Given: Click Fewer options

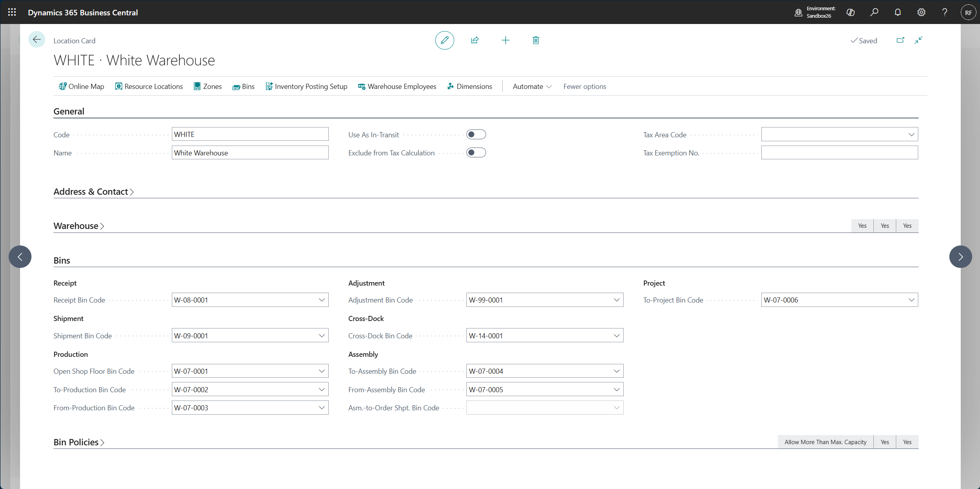Looking at the screenshot, I should (584, 86).
